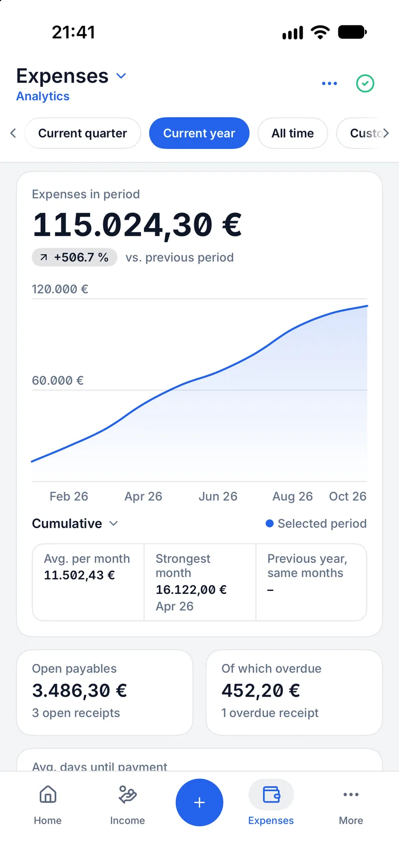Viewport: 399px width, 868px height.
Task: Tap the trend arrow in +506.7 % badge
Action: click(x=44, y=257)
